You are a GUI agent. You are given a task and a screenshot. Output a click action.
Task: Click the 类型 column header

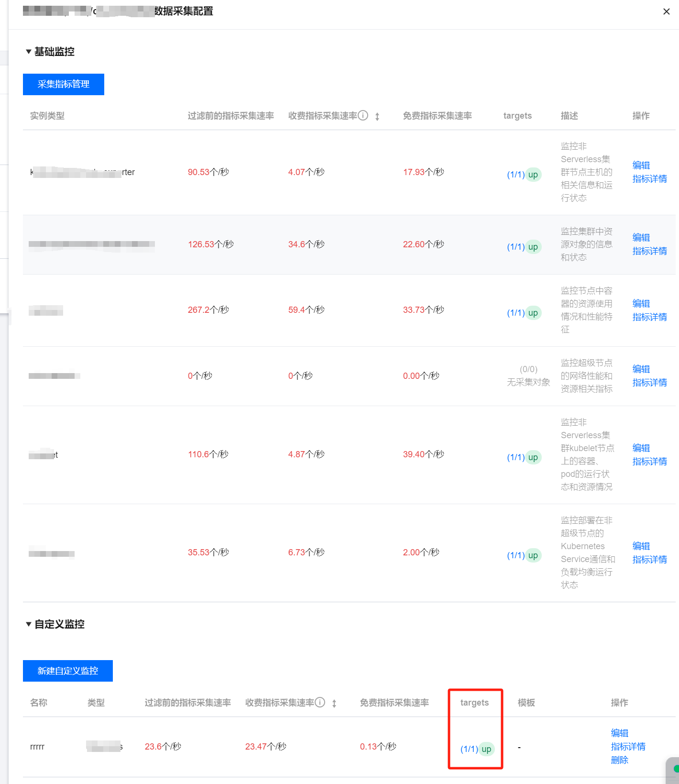pyautogui.click(x=96, y=703)
